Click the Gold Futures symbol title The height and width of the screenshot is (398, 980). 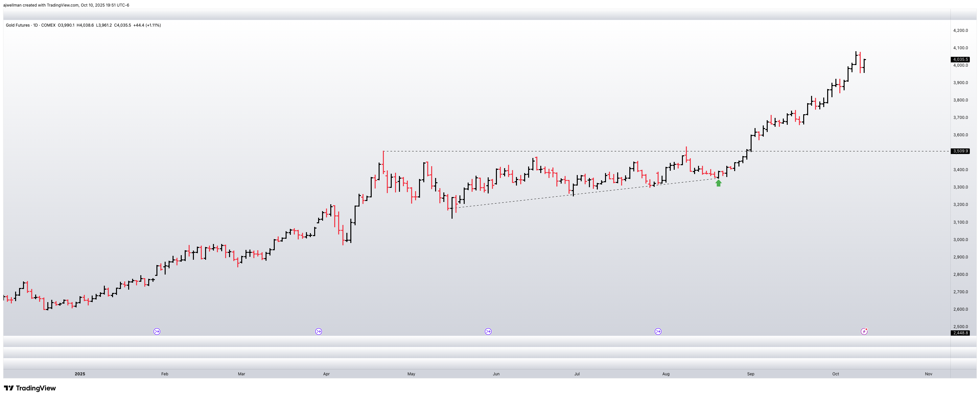17,25
